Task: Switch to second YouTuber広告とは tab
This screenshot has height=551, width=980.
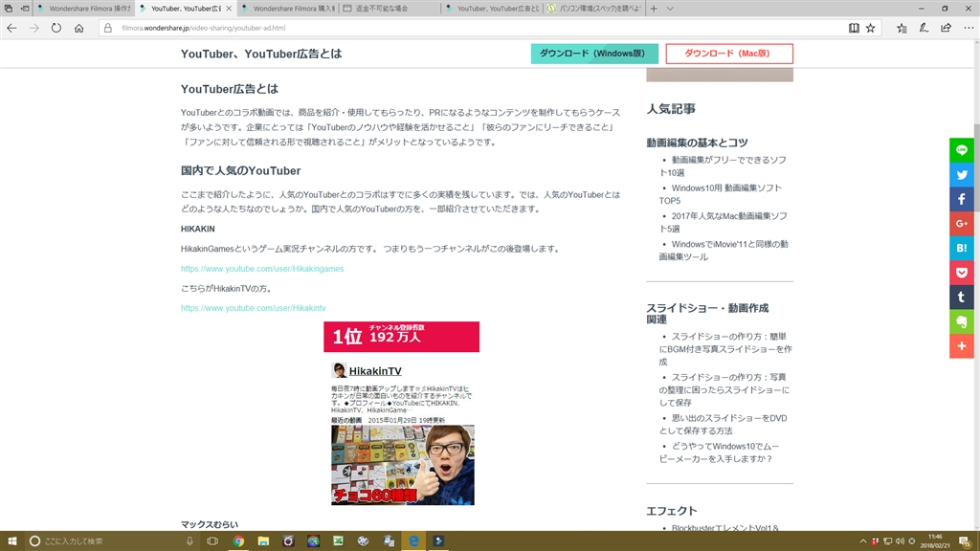Action: tap(493, 9)
